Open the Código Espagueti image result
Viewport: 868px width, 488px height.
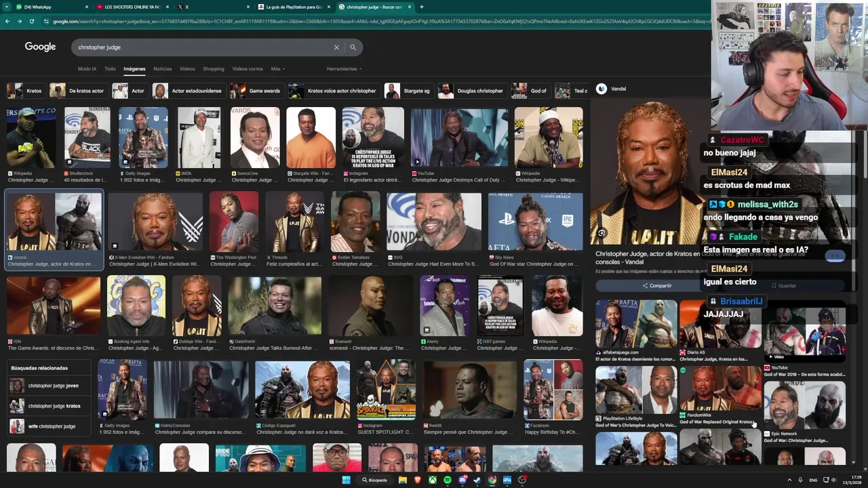tap(302, 397)
